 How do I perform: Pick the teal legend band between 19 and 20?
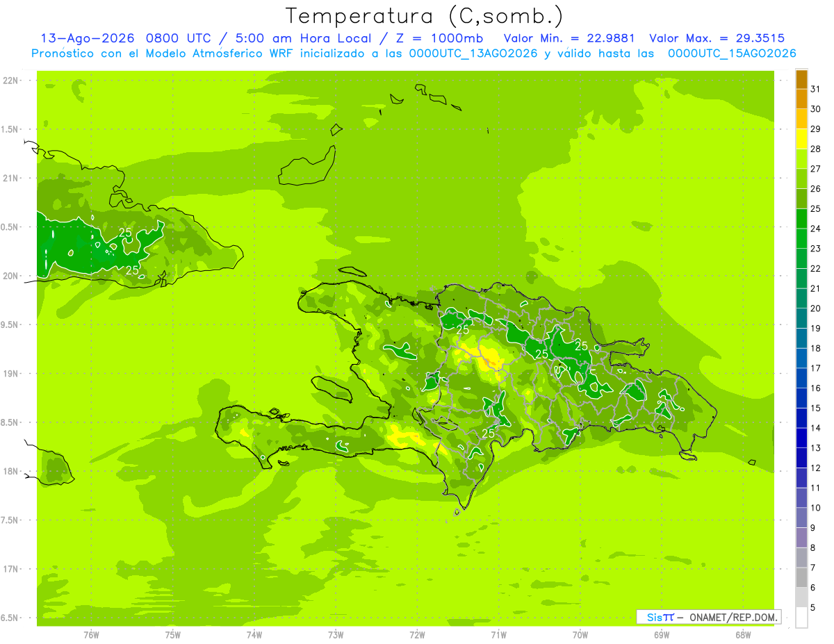[x=801, y=319]
